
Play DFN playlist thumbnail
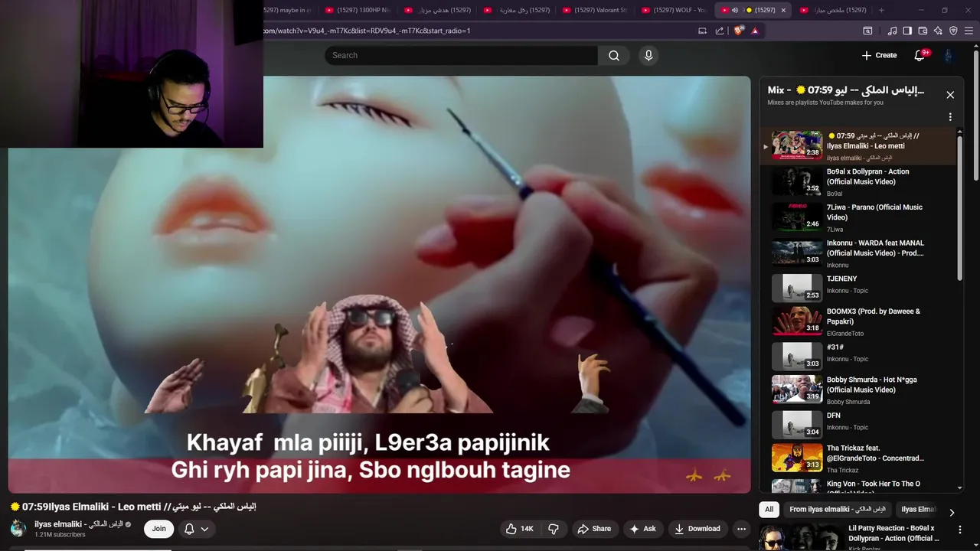click(796, 425)
